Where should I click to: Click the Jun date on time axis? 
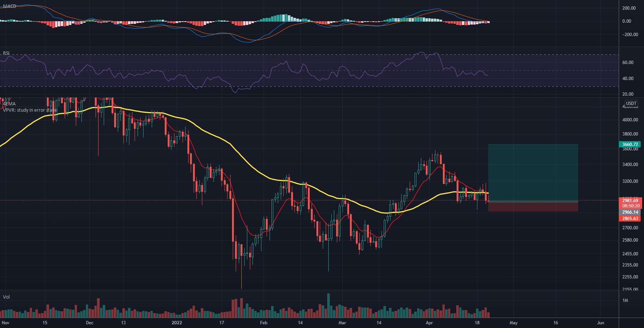(601, 323)
